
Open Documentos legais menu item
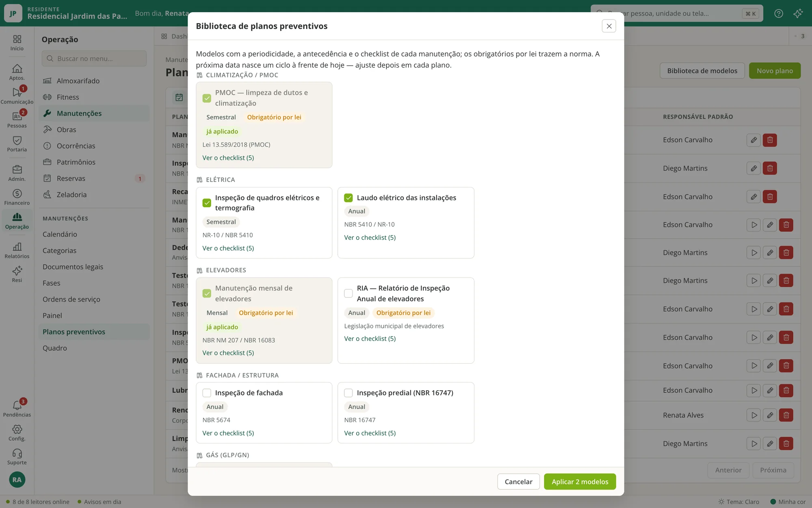[x=73, y=267]
